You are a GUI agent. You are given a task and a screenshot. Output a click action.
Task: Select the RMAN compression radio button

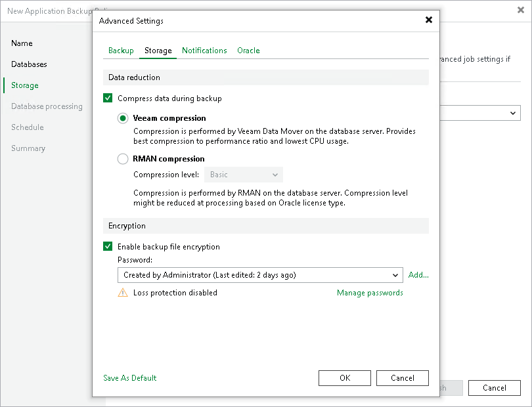[122, 159]
